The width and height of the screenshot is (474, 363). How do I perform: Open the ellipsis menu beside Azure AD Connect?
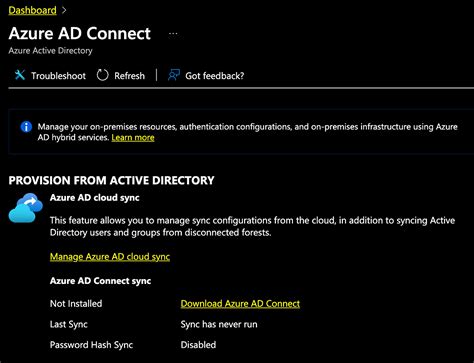[x=173, y=34]
